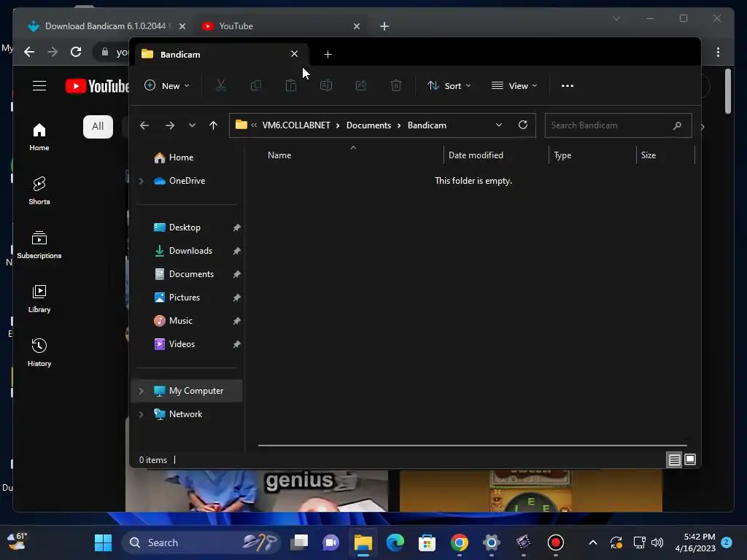Go up one folder level in Explorer
Image resolution: width=747 pixels, height=560 pixels.
point(214,125)
